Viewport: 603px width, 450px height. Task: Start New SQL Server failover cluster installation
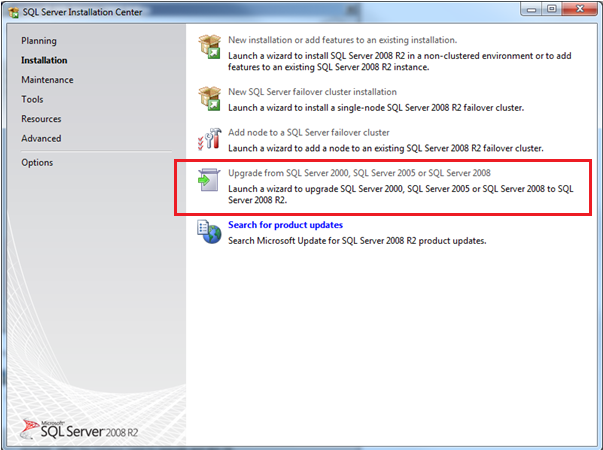[312, 92]
